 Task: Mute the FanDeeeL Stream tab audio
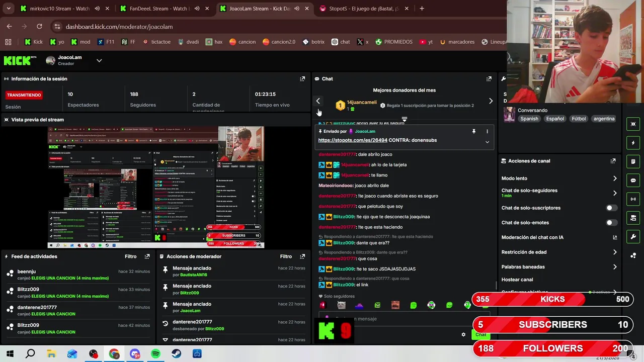tap(197, 9)
